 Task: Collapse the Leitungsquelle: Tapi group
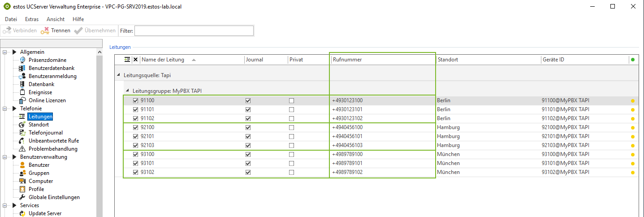point(119,75)
